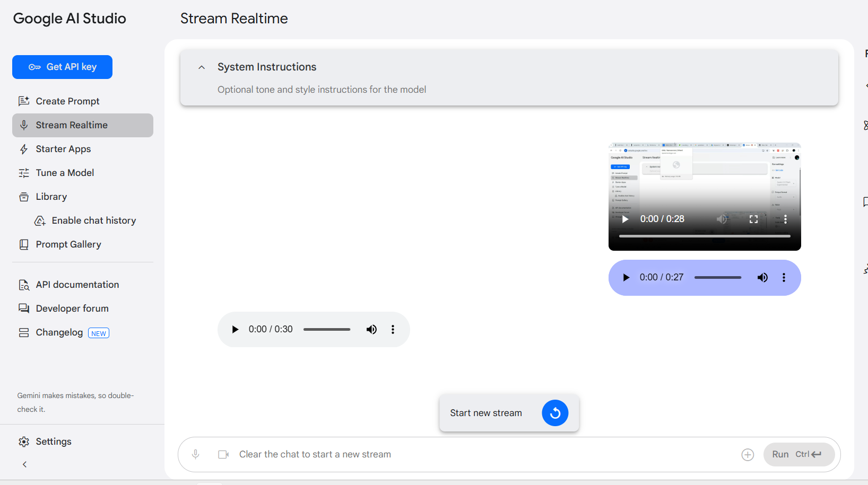868x485 pixels.
Task: Click the key icon in Get API key
Action: pyautogui.click(x=34, y=67)
